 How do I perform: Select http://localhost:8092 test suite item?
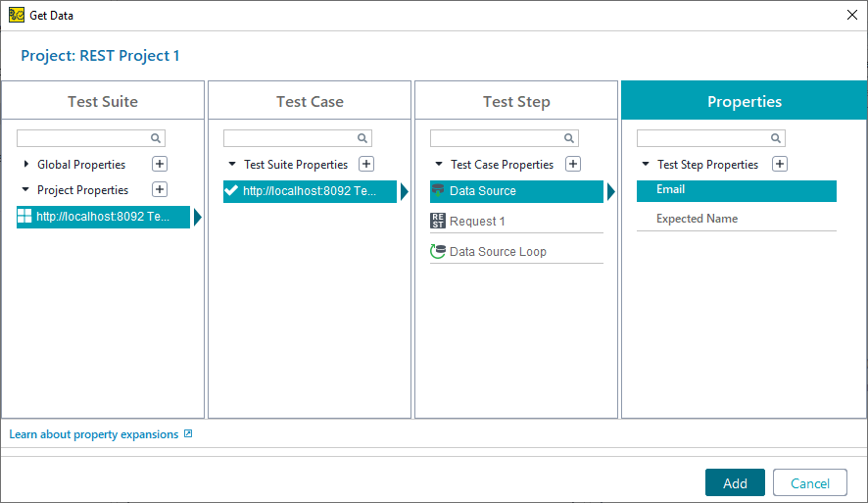pos(103,217)
